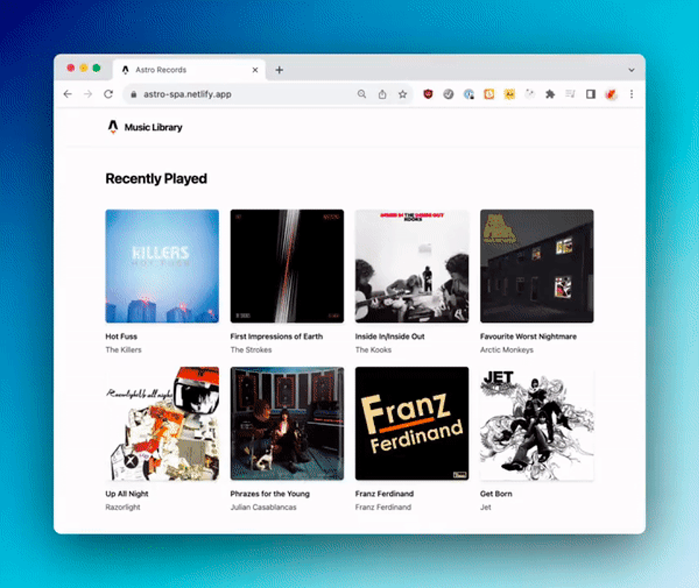Image resolution: width=700 pixels, height=588 pixels.
Task: Click the browser back arrow
Action: coord(68,94)
